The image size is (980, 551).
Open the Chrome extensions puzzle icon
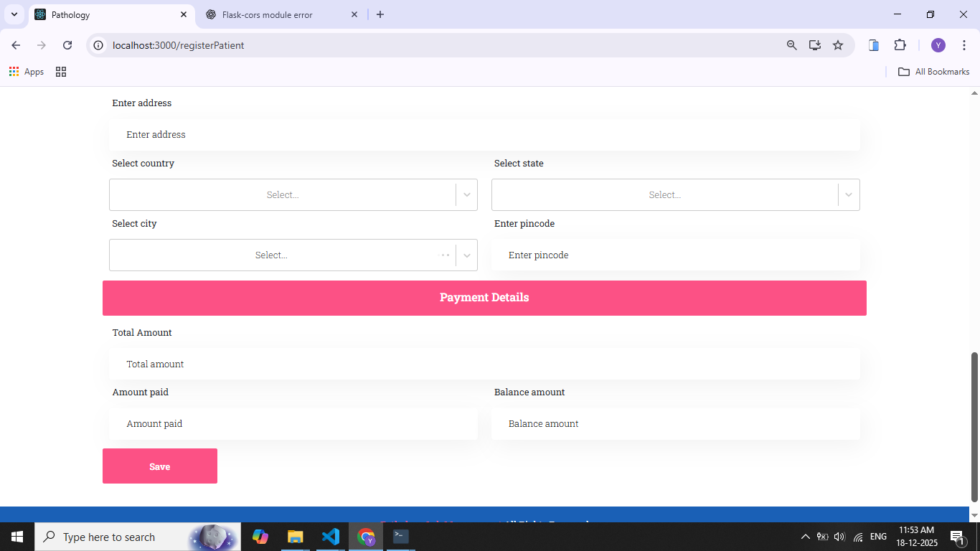click(900, 45)
